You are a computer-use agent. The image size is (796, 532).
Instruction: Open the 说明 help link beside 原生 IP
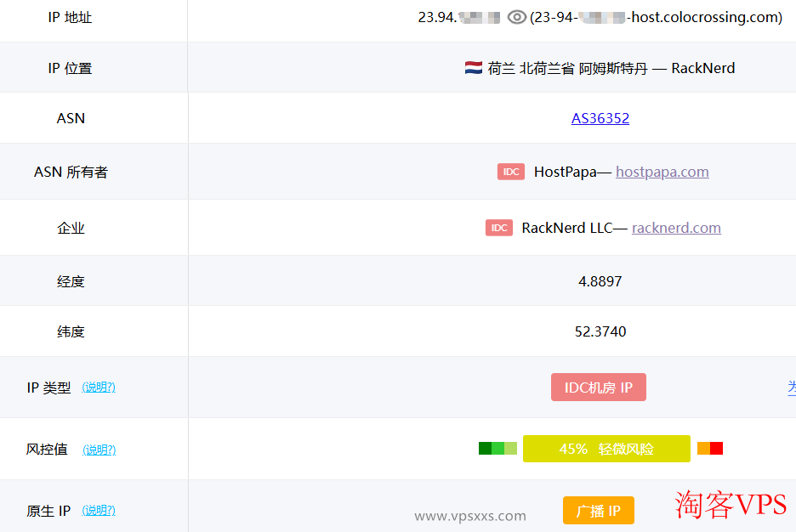tap(99, 511)
